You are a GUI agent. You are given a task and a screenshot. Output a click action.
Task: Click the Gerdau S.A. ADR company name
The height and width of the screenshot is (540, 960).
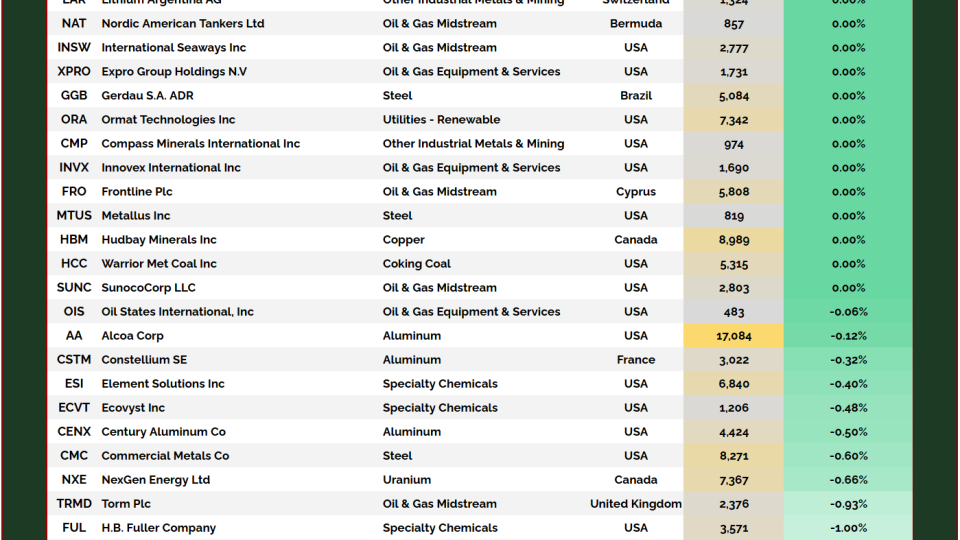pos(147,96)
